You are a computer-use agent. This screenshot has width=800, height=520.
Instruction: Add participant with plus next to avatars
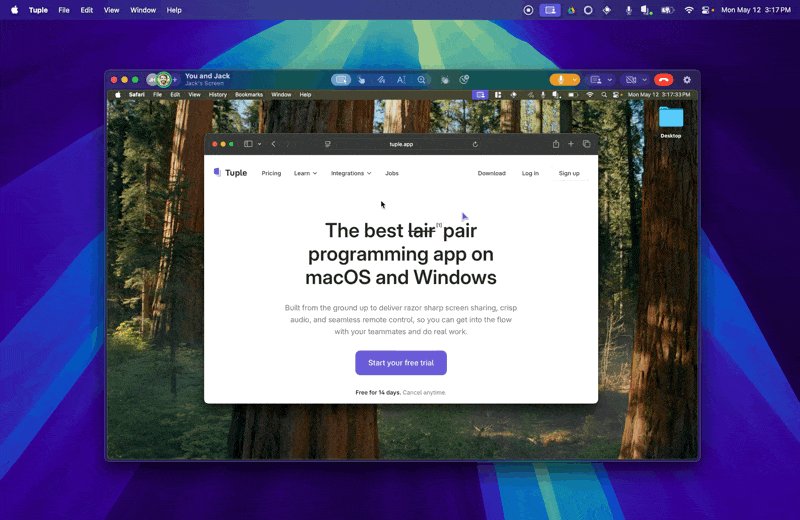point(174,80)
